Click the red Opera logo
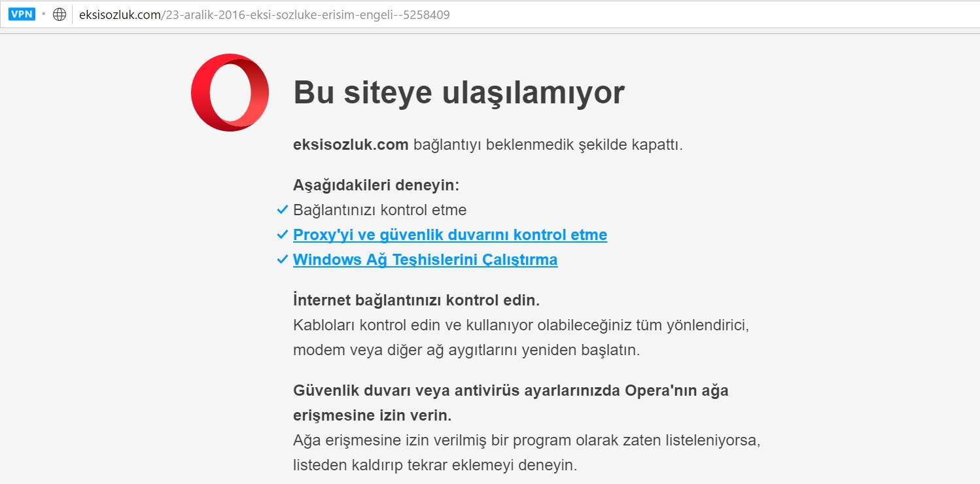The image size is (980, 484). pos(230,92)
